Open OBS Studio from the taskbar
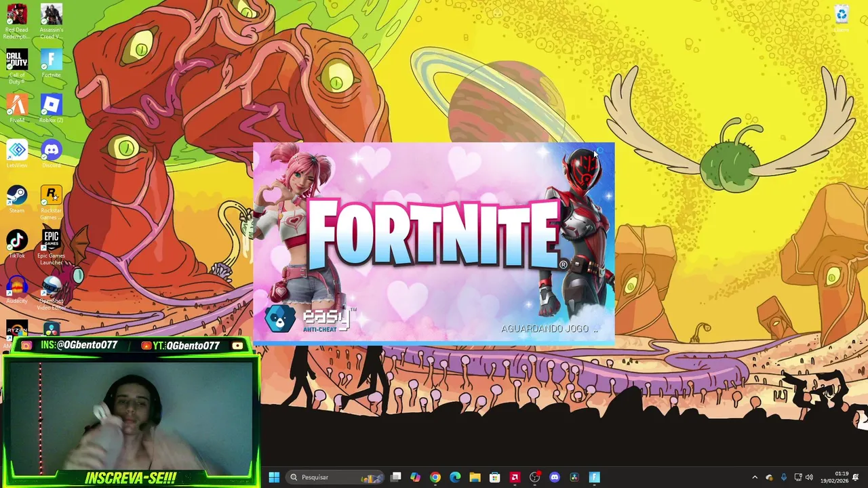868x488 pixels. coord(534,477)
